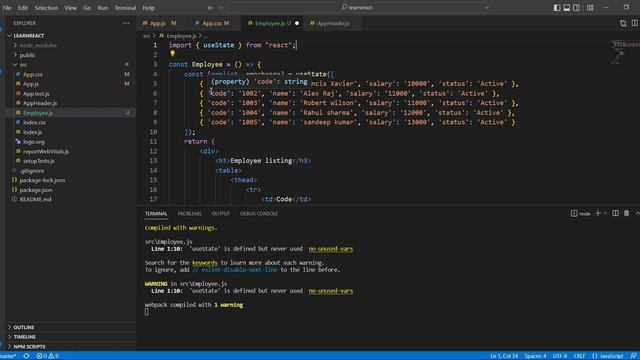Expand NPM SCRIPTS section
Image resolution: width=640 pixels, height=360 pixels.
point(29,347)
